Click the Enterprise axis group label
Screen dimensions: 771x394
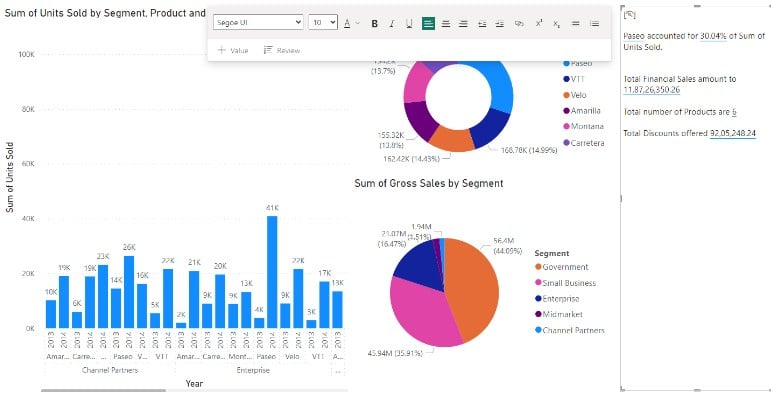point(253,370)
